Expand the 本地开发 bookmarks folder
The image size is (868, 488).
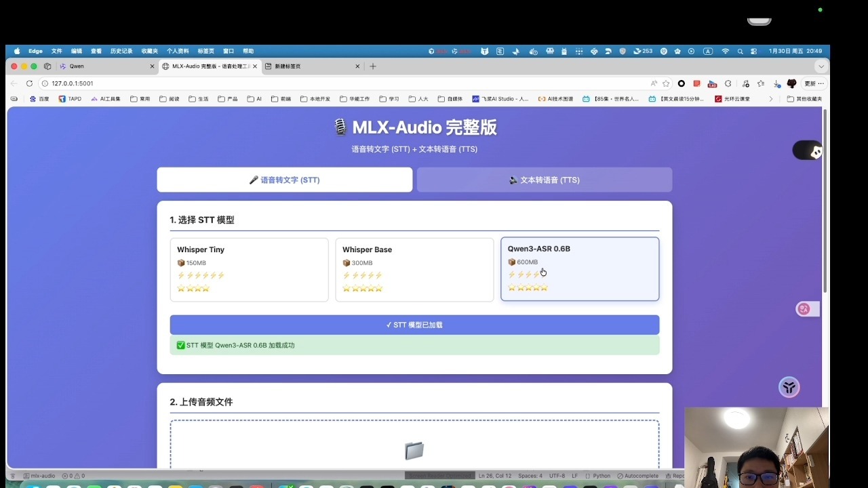coord(315,99)
